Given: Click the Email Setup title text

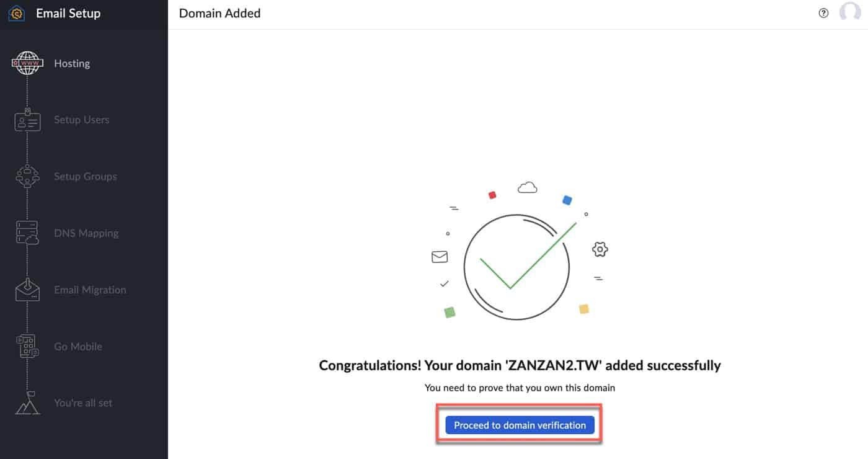Looking at the screenshot, I should 68,13.
